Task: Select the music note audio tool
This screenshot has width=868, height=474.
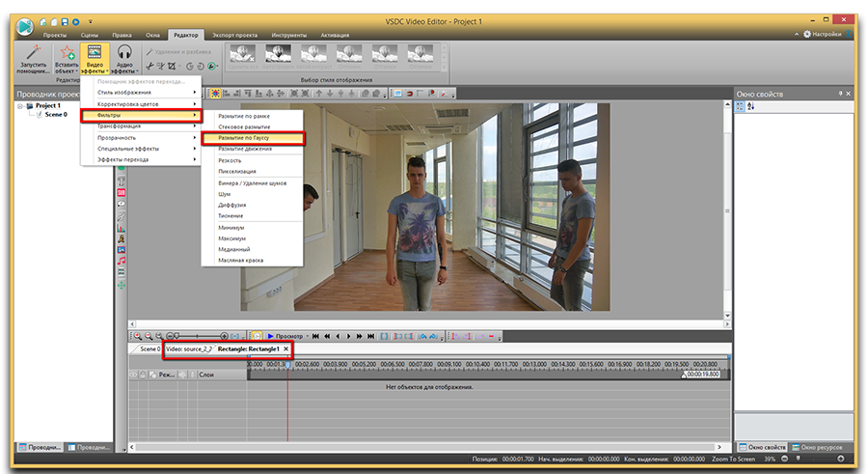Action: tap(122, 261)
